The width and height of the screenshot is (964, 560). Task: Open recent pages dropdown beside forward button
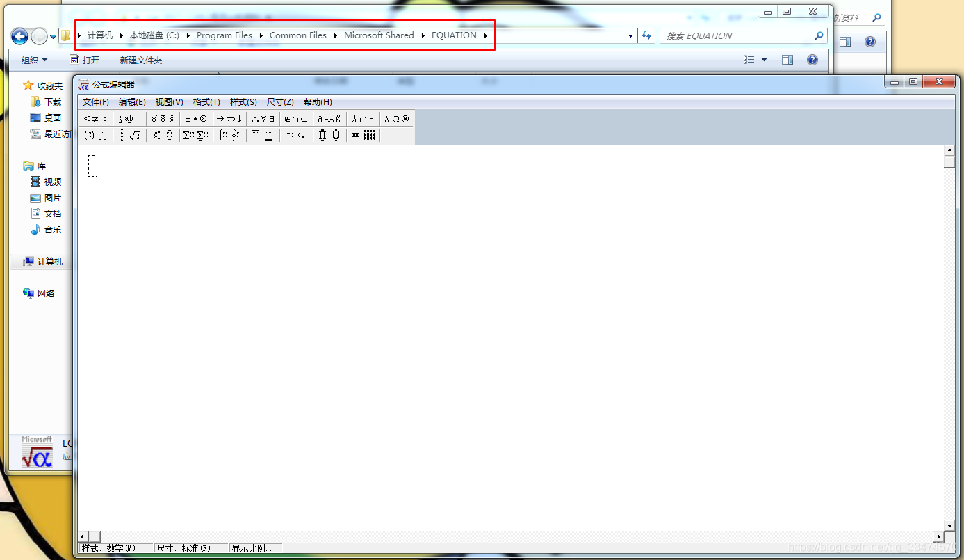tap(53, 37)
